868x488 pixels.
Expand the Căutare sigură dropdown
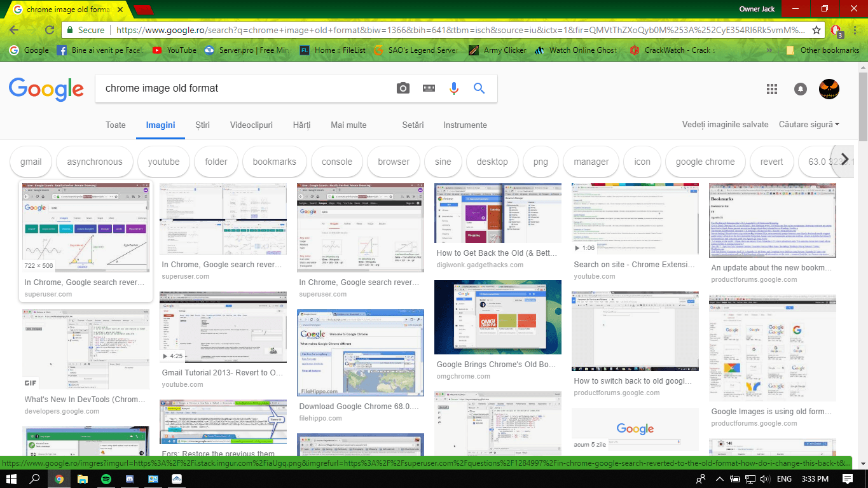809,125
